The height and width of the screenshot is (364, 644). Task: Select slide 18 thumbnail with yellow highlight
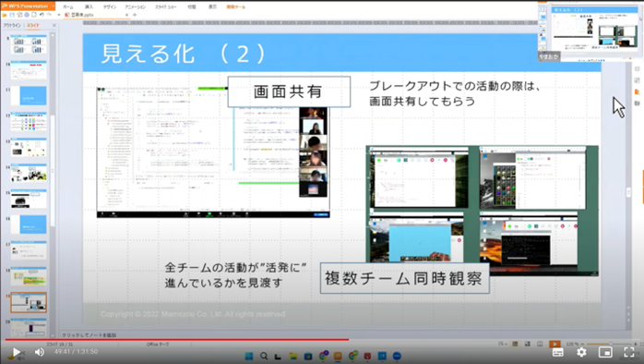click(x=29, y=276)
